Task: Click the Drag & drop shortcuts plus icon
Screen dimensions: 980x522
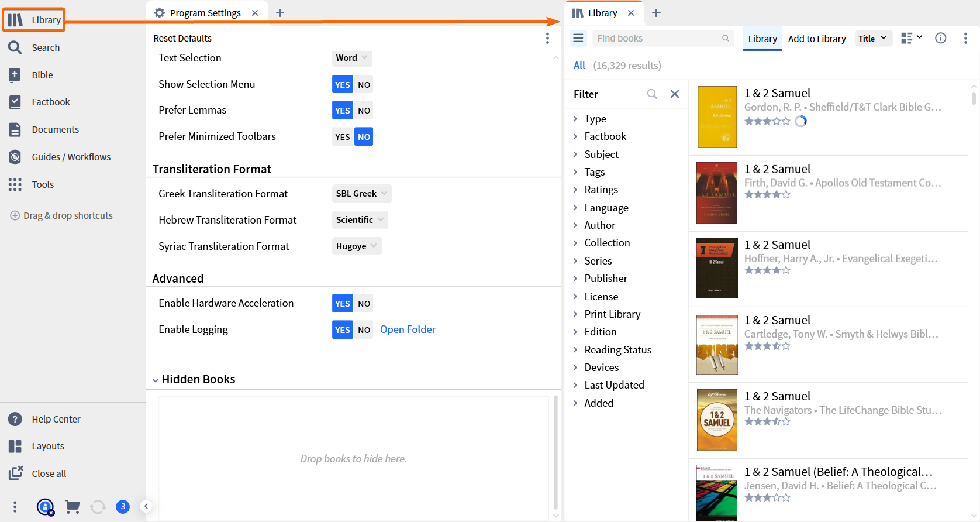Action: 15,215
